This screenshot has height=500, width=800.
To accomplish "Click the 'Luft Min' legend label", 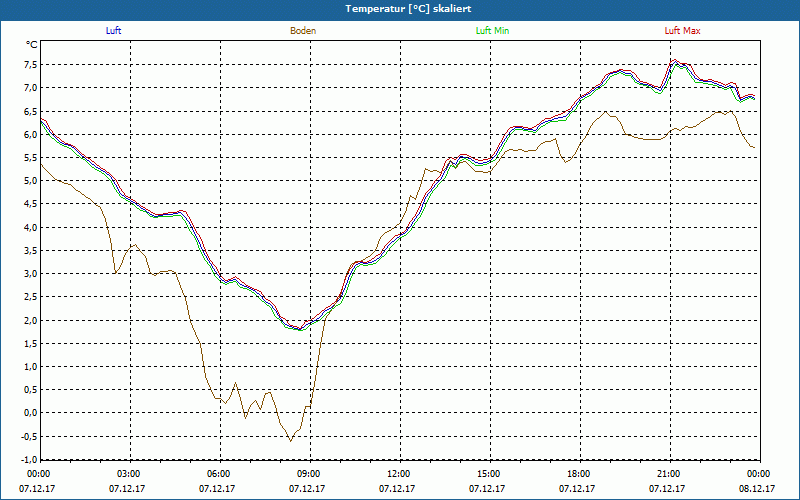I will point(492,31).
